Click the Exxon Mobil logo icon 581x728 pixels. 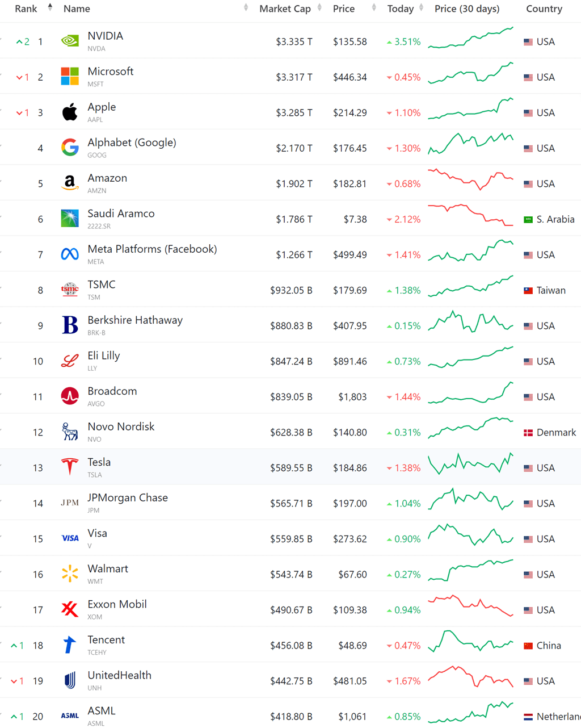pos(70,609)
